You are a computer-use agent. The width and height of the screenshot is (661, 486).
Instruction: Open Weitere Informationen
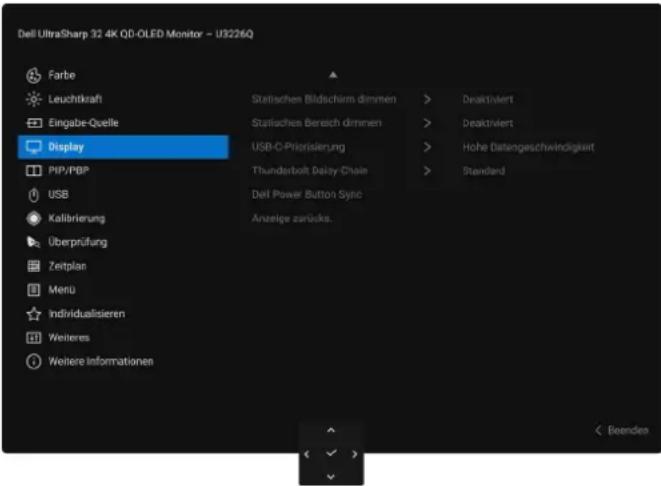click(x=123, y=362)
